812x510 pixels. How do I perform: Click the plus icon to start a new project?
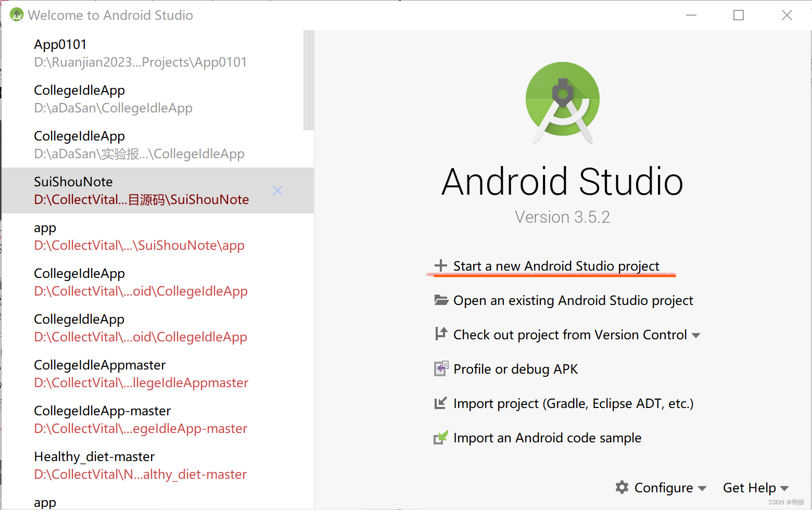(441, 265)
